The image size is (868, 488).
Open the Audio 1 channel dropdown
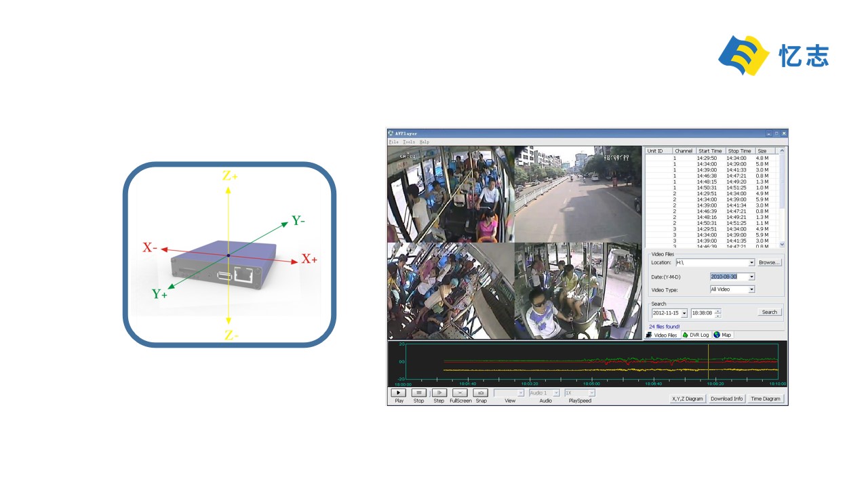coord(556,393)
